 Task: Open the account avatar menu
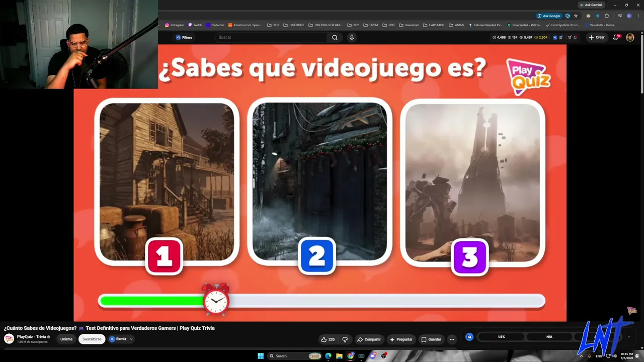(630, 37)
